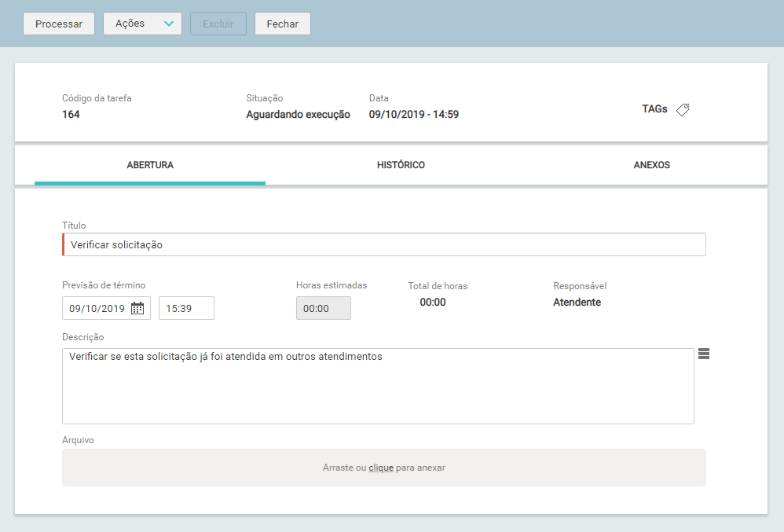Click the task code value 164
Viewport: 784px width, 532px height.
(x=71, y=115)
